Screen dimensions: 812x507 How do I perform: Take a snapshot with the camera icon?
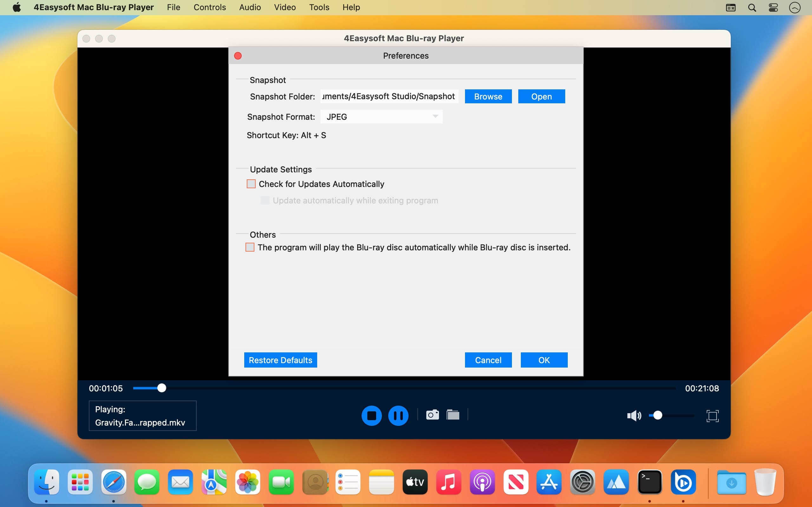click(432, 415)
